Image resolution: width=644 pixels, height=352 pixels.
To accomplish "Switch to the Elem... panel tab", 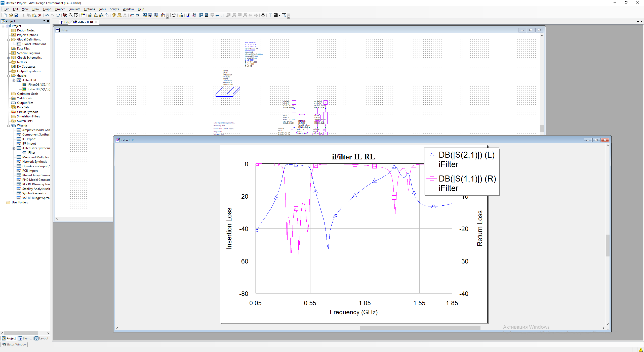I will coord(25,338).
